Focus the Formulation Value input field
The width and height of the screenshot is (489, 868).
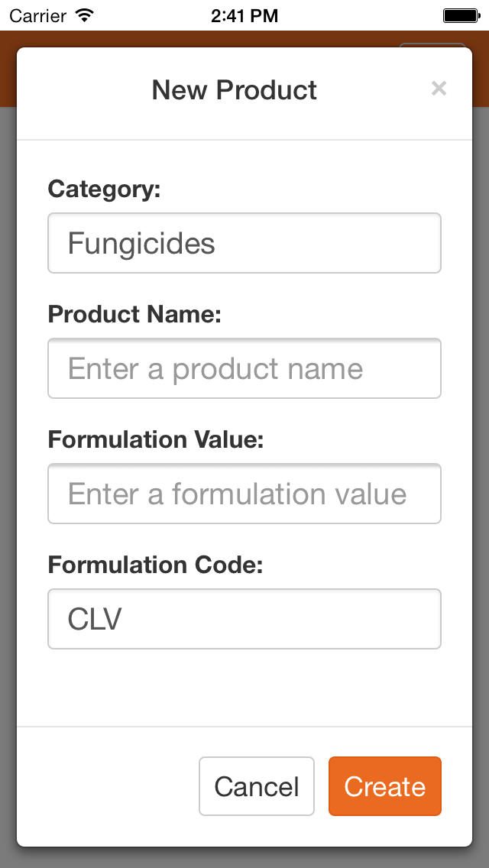[244, 494]
